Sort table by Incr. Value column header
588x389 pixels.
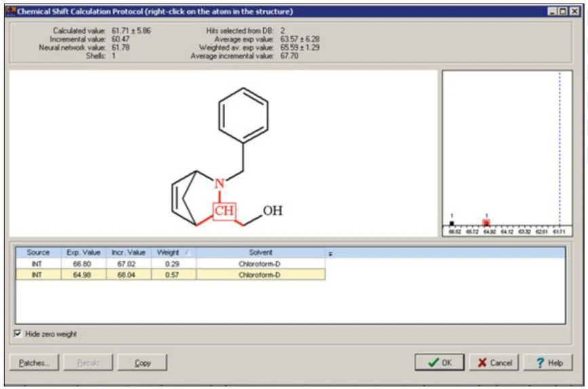[x=129, y=252]
